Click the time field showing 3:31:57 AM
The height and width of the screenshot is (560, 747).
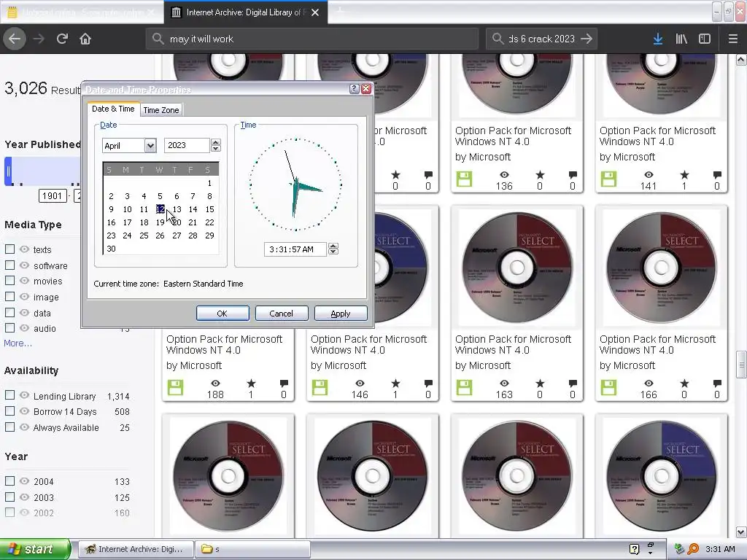pyautogui.click(x=295, y=249)
